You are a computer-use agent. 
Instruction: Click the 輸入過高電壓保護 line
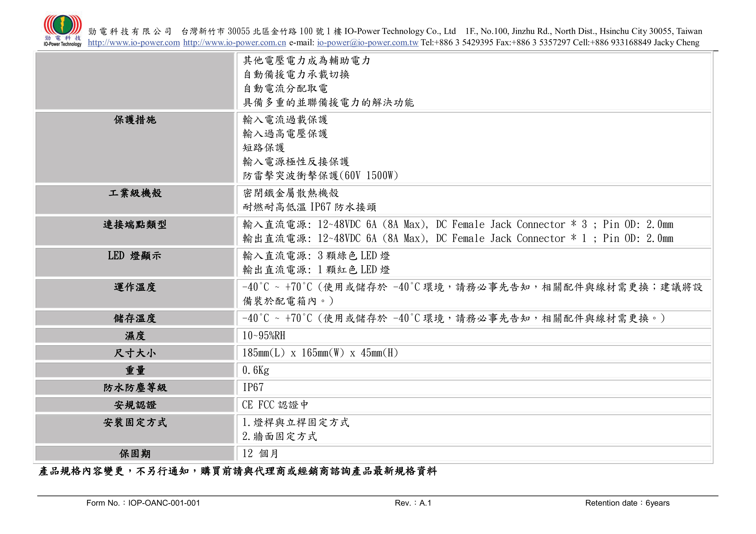coord(285,133)
